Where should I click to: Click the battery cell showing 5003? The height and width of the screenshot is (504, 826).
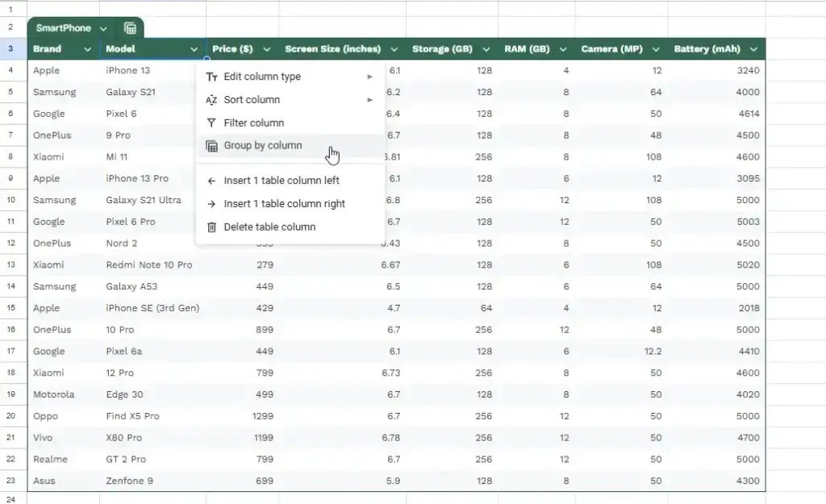pos(717,222)
